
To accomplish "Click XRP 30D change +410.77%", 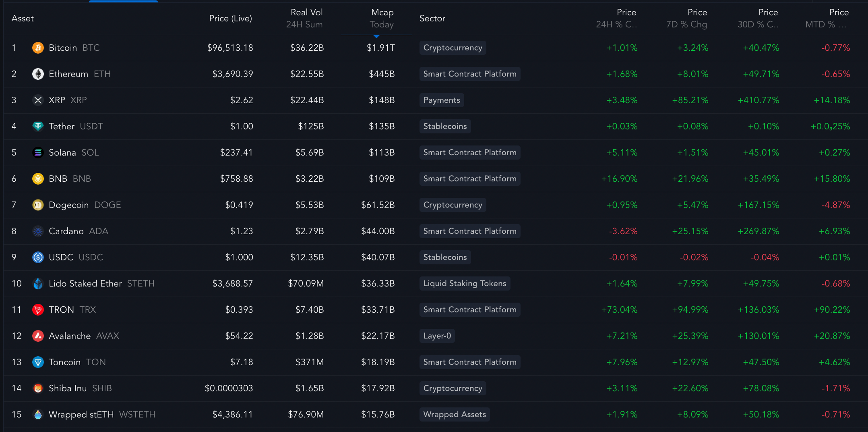I will 758,100.
